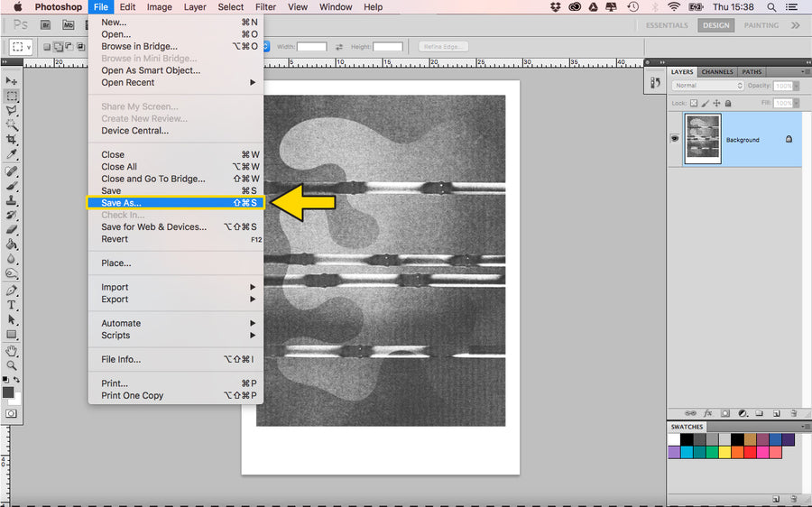Screen dimensions: 812x507
Task: Open the History panel icon
Action: pyautogui.click(x=656, y=82)
